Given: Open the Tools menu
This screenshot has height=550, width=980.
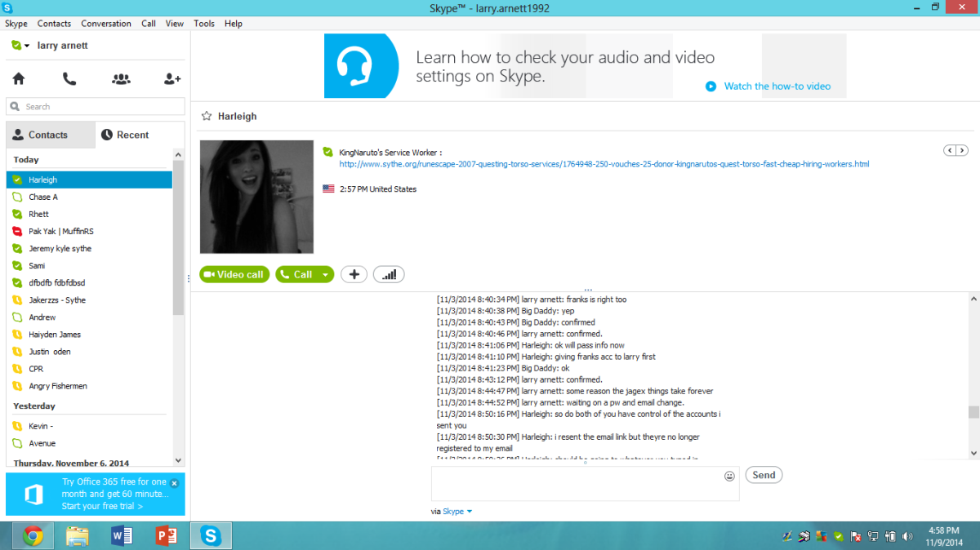Looking at the screenshot, I should pos(204,24).
